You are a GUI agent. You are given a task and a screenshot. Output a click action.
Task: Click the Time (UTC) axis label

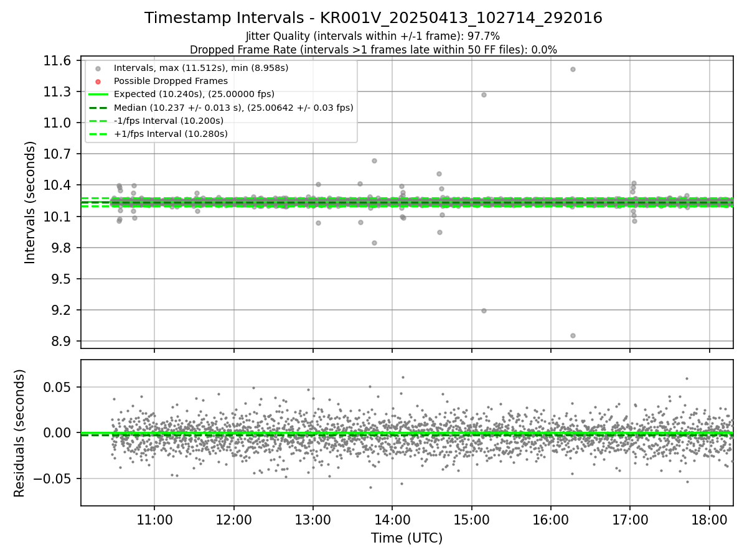tap(406, 538)
